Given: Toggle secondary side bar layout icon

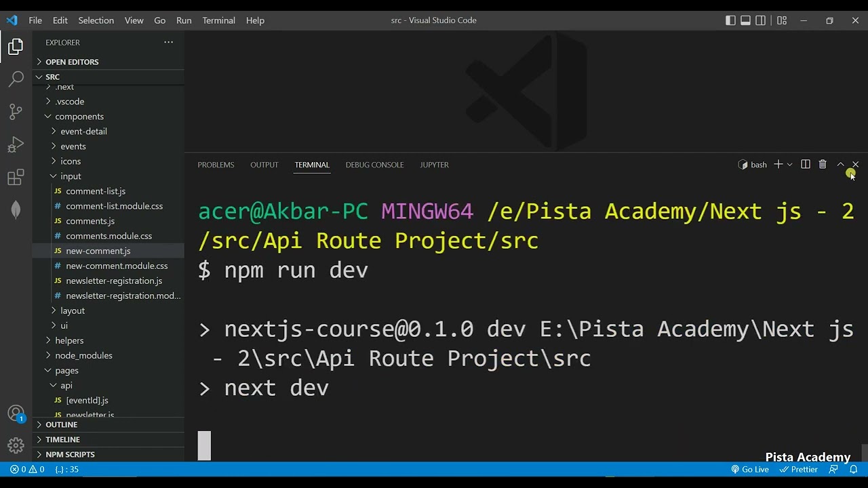Looking at the screenshot, I should (761, 20).
